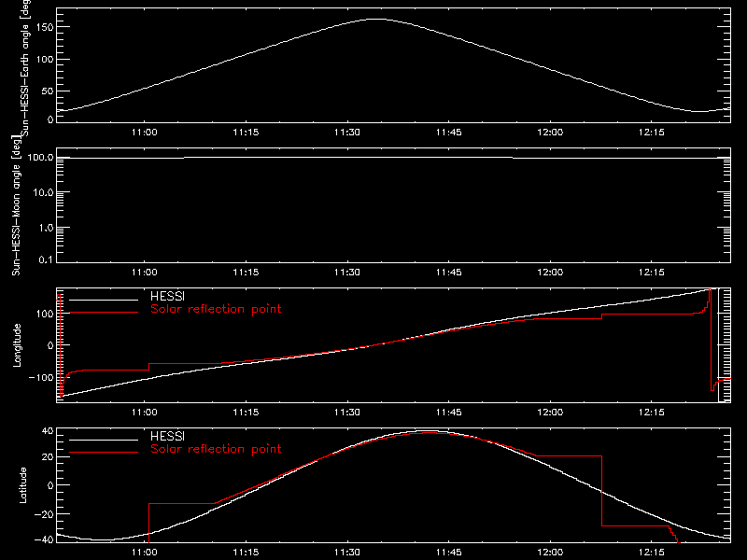Select the 150 tick on the Earth angle axis
This screenshot has width=747, height=560.
[44, 28]
